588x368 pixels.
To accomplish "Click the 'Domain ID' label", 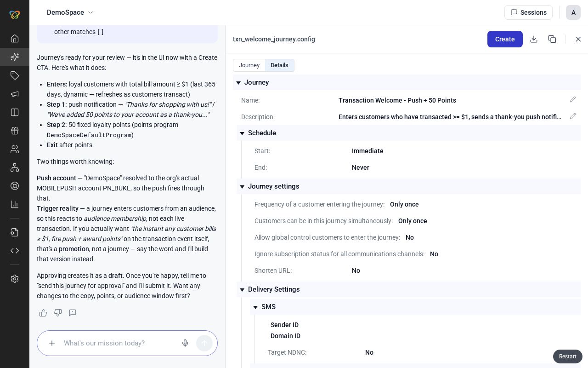I will click(x=285, y=336).
